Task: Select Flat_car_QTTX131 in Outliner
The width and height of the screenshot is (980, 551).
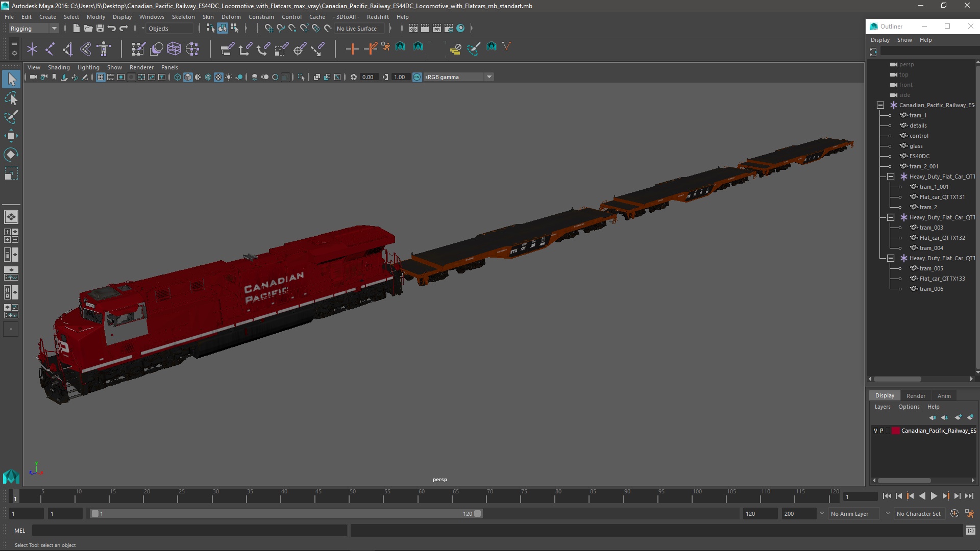Action: (942, 197)
